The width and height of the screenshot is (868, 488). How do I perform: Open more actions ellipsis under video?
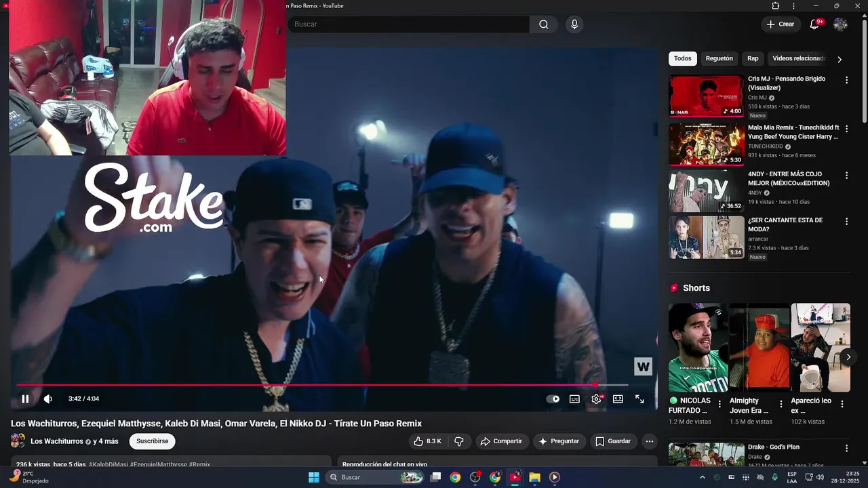click(650, 441)
